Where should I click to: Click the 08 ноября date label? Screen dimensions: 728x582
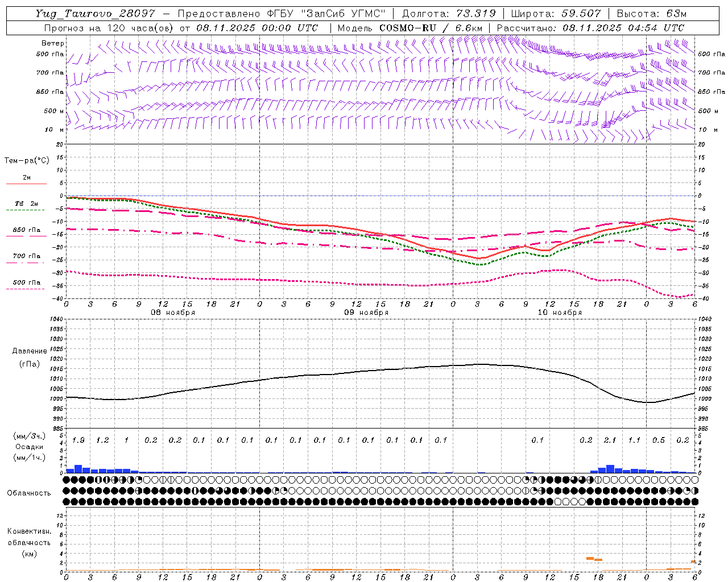tap(173, 313)
